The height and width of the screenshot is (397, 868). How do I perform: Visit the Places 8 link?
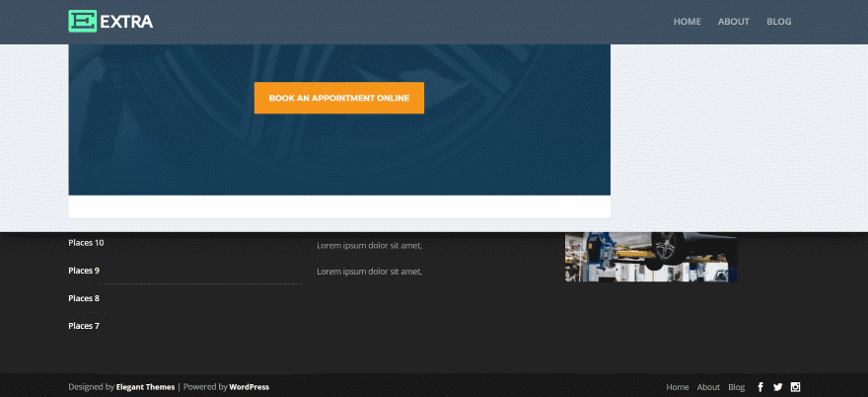coord(84,298)
